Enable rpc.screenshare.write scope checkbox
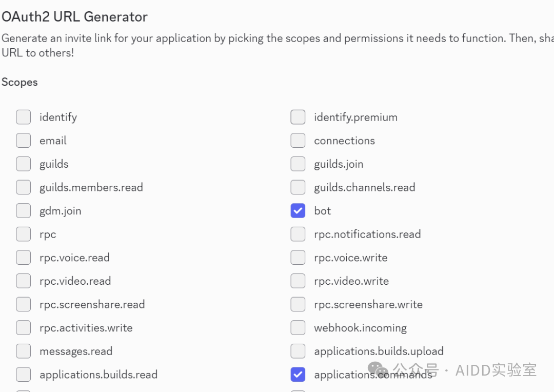Image resolution: width=554 pixels, height=392 pixels. tap(298, 304)
